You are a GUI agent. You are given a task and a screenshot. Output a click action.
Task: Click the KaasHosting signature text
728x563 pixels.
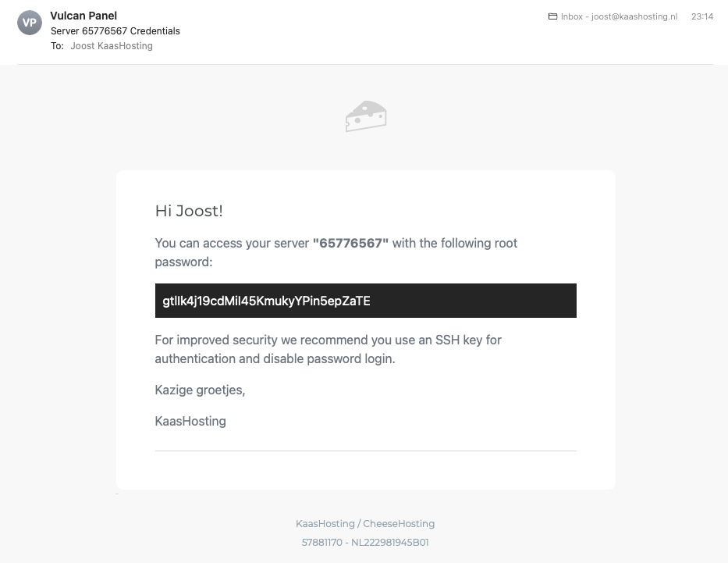coord(190,421)
